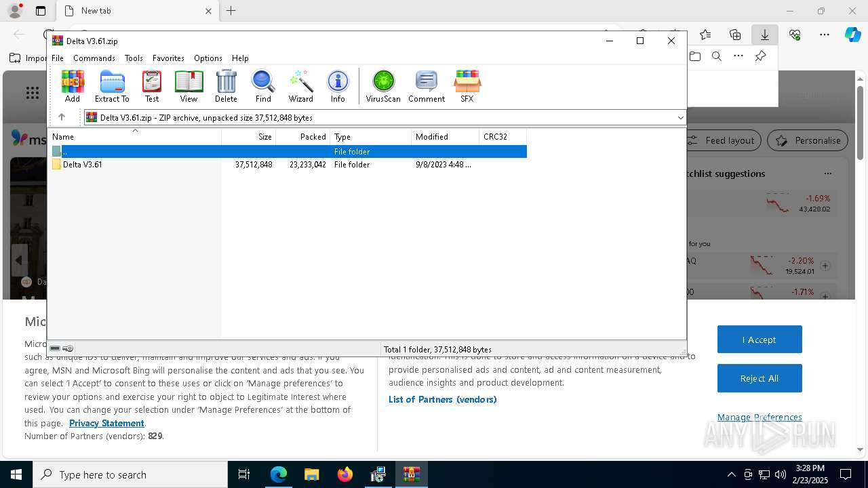Click the search icon in downloads panel
The width and height of the screenshot is (868, 488).
click(x=717, y=56)
